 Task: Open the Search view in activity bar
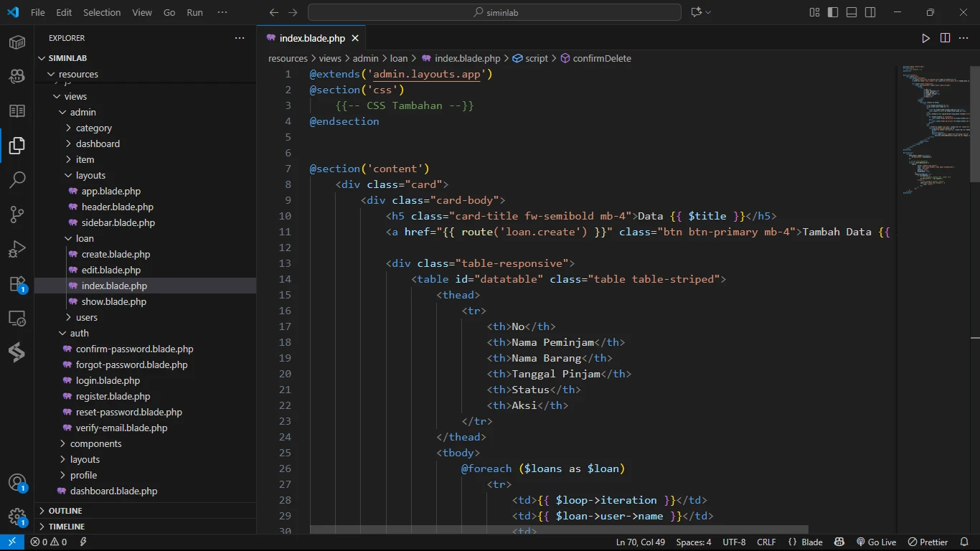pos(17,179)
